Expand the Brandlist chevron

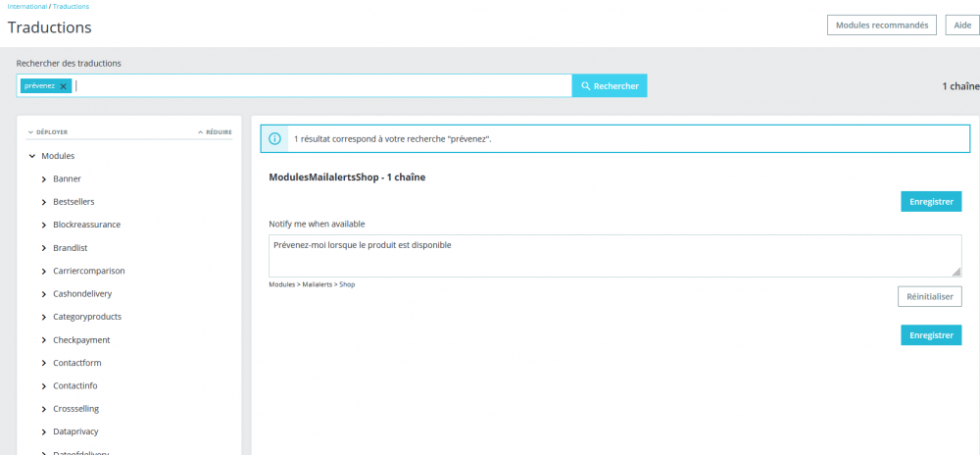coord(44,248)
